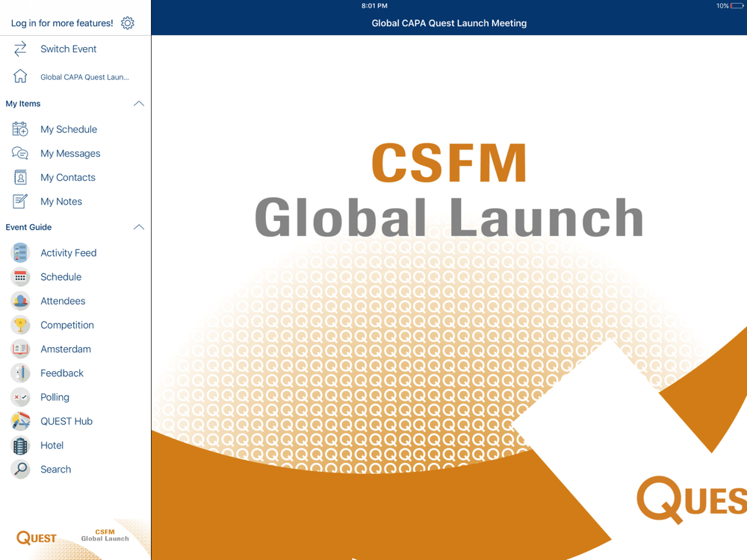Open the Polling label
Viewport: 747px width, 560px height.
(55, 397)
